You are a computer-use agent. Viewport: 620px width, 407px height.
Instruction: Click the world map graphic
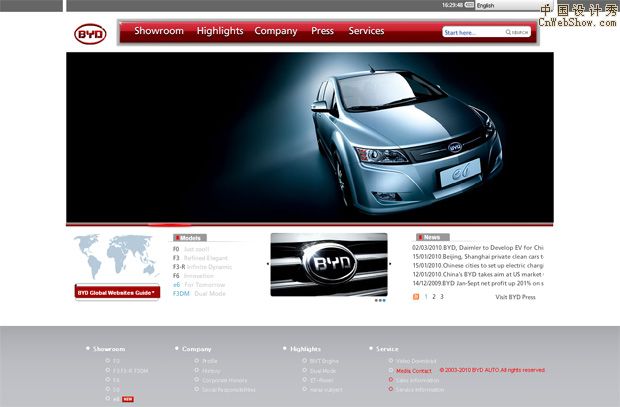tap(116, 256)
